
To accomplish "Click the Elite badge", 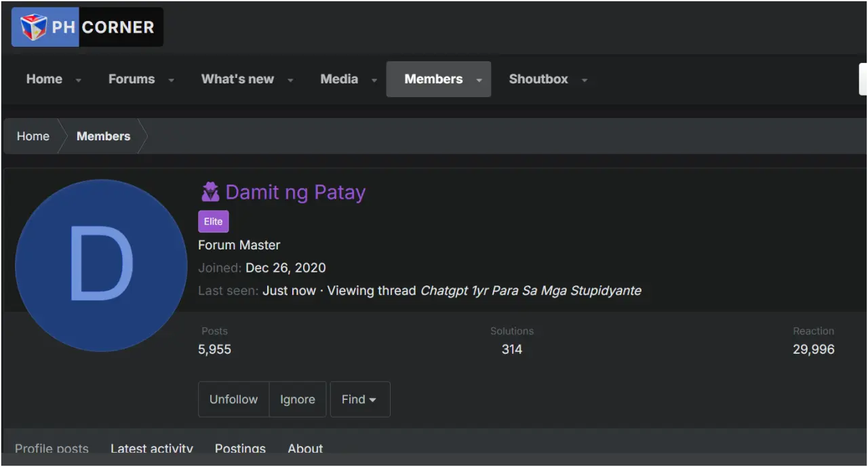I will coord(214,222).
